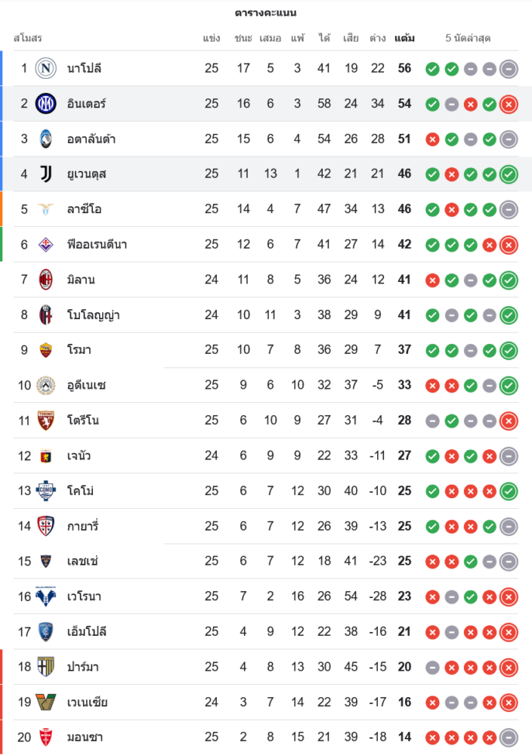The height and width of the screenshot is (756, 532).
Task: Click the Fiorentina crest icon
Action: point(46,244)
